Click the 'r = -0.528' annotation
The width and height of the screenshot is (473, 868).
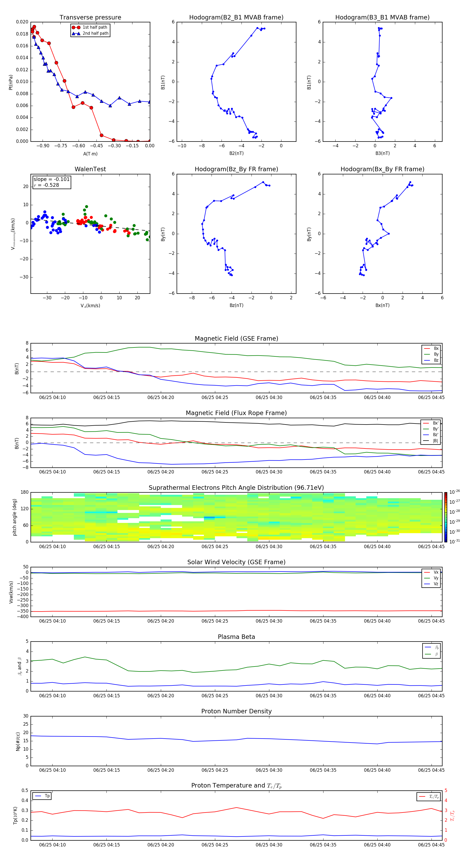[x=47, y=185]
